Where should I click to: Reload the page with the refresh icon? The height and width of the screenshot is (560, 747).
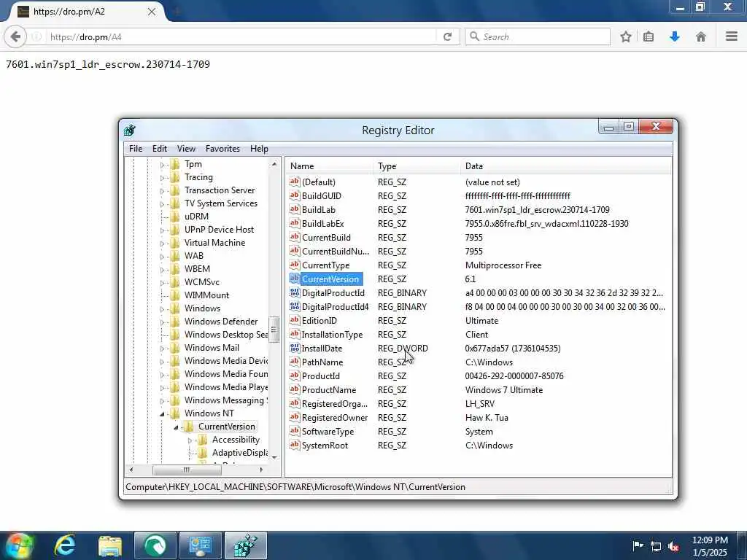pos(447,36)
